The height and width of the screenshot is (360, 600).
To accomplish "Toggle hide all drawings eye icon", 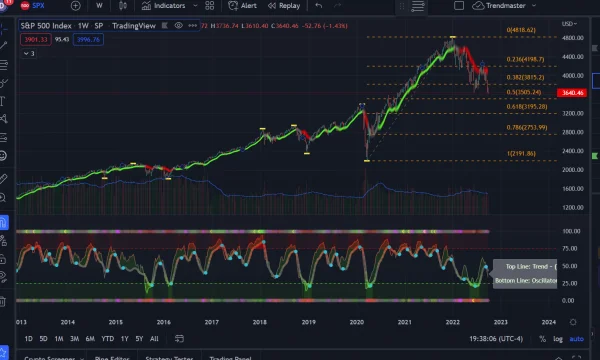I will [x=3, y=277].
